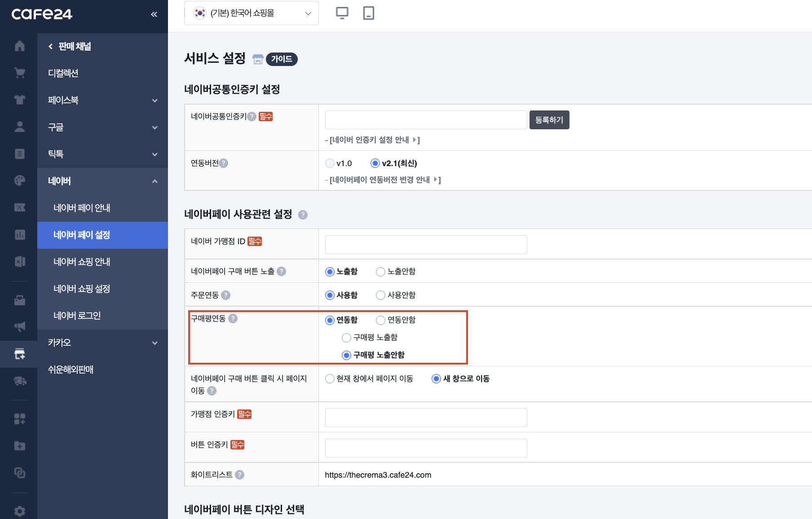812x519 pixels.
Task: Select v2.1(최신) radio option
Action: point(375,163)
